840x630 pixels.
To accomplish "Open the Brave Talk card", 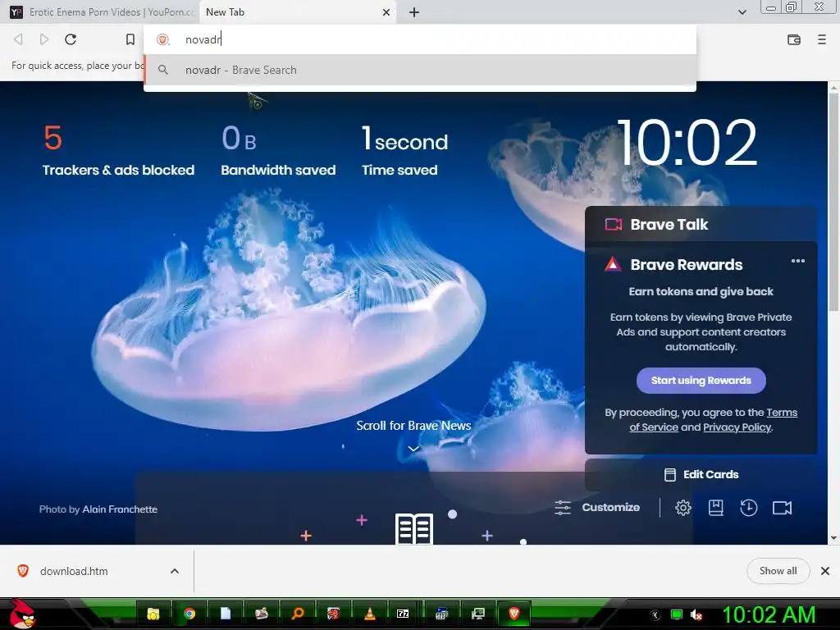I will point(701,225).
